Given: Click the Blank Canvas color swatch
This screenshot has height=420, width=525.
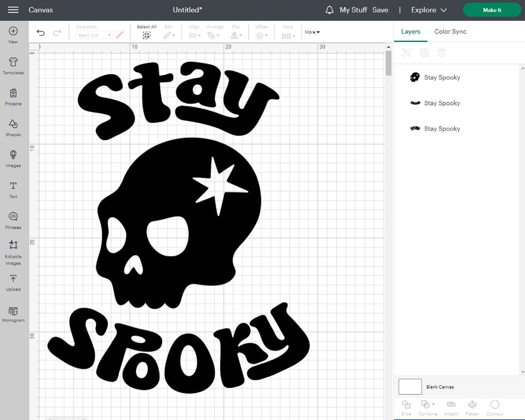Looking at the screenshot, I should [x=409, y=386].
